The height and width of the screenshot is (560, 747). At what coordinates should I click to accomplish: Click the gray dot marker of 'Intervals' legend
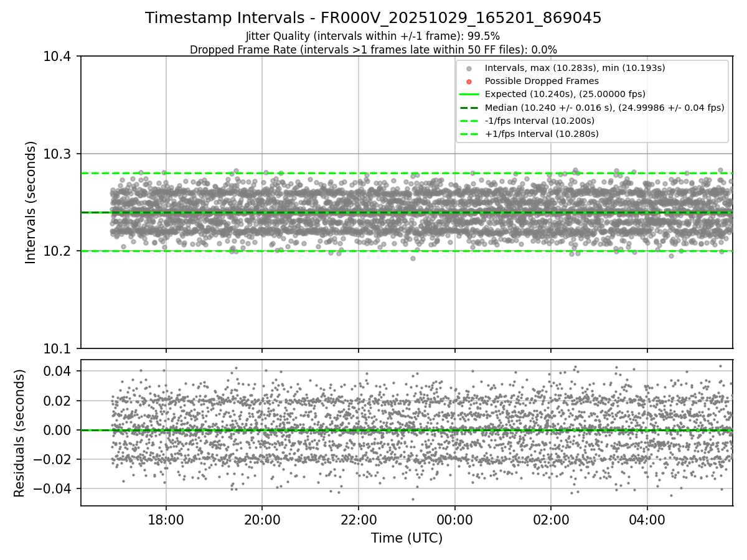pyautogui.click(x=469, y=68)
